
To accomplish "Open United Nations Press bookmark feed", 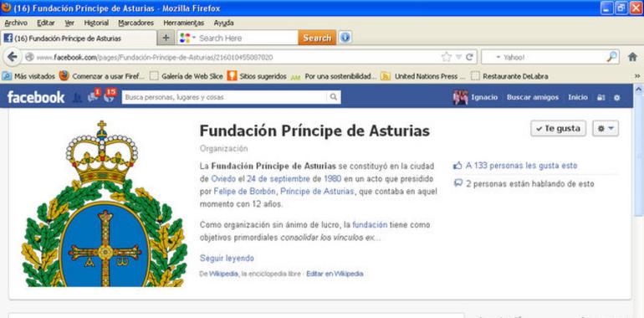I will click(423, 76).
